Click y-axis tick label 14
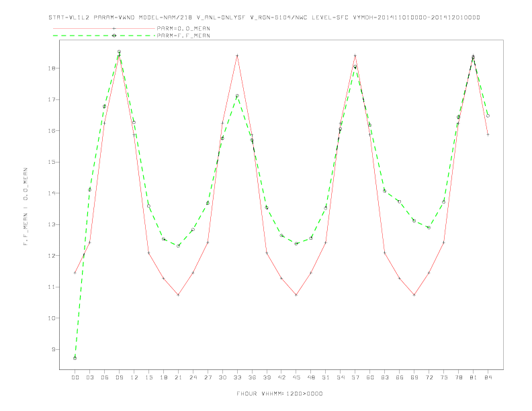532x411 pixels. click(x=52, y=193)
